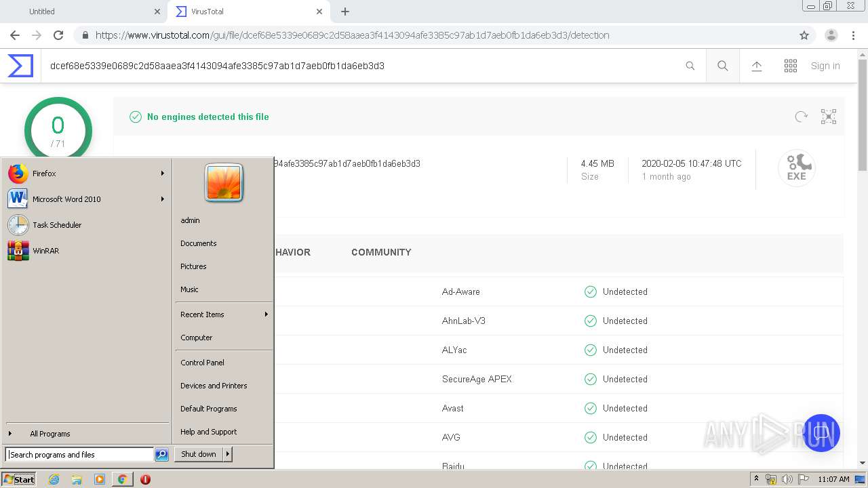Bookmark this page with star icon

click(804, 35)
